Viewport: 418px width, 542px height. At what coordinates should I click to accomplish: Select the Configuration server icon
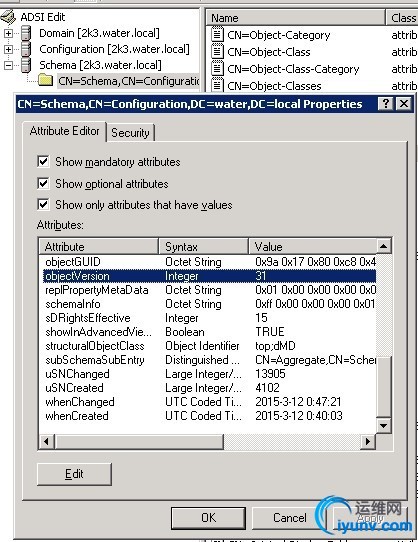tap(26, 49)
